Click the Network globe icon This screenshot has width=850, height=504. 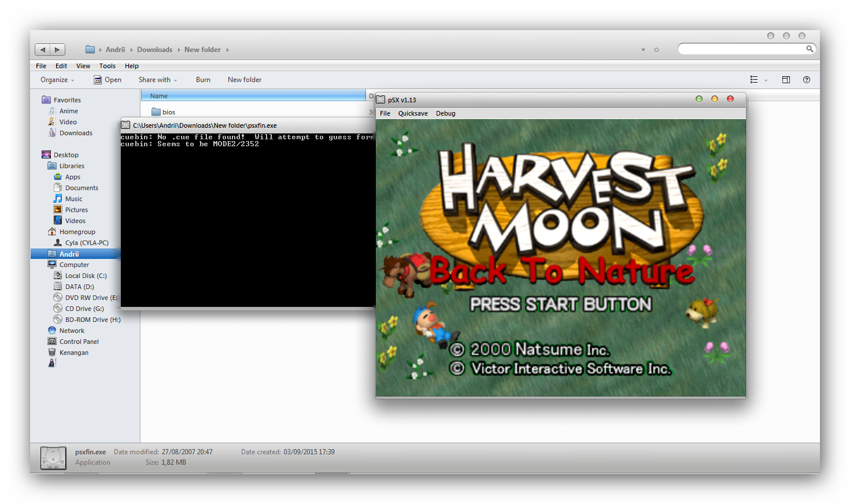(52, 331)
